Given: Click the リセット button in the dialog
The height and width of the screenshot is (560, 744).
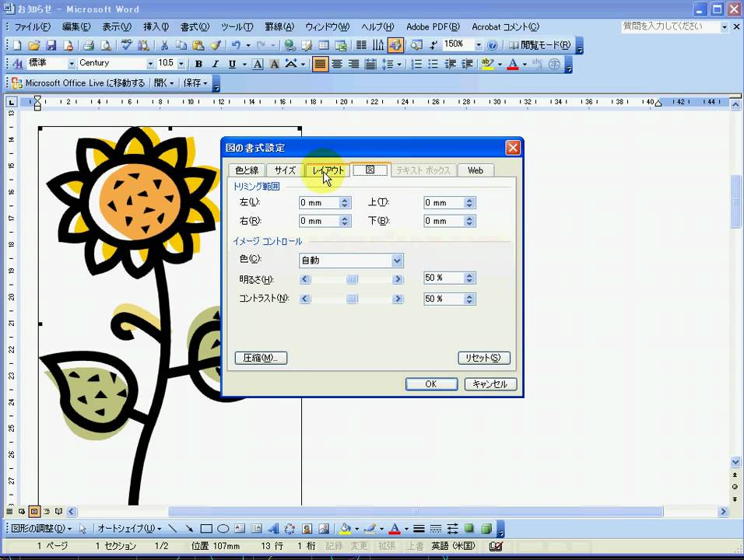Looking at the screenshot, I should click(x=483, y=358).
